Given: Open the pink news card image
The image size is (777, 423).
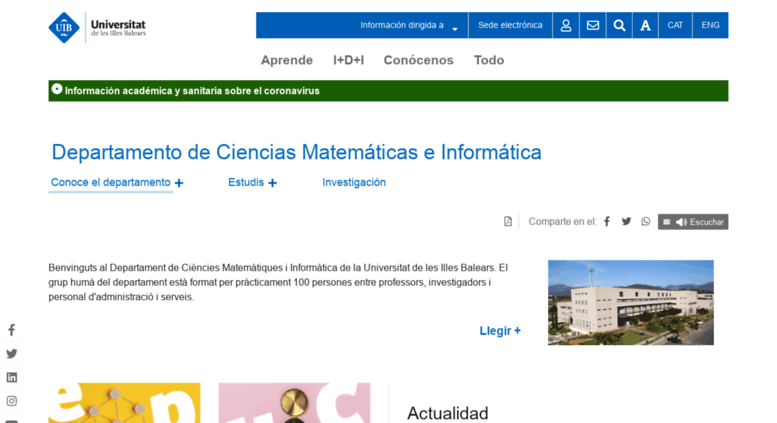Looking at the screenshot, I should [294, 403].
